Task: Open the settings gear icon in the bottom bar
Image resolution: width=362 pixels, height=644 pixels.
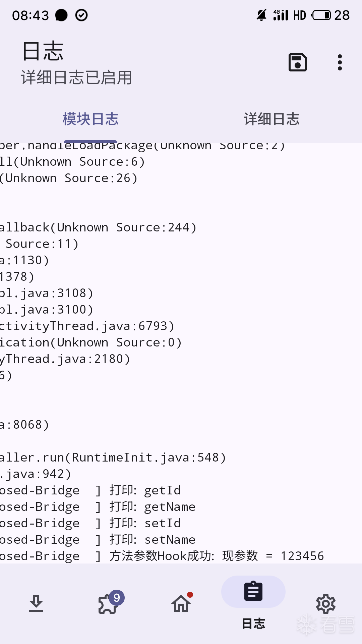Action: tap(326, 603)
